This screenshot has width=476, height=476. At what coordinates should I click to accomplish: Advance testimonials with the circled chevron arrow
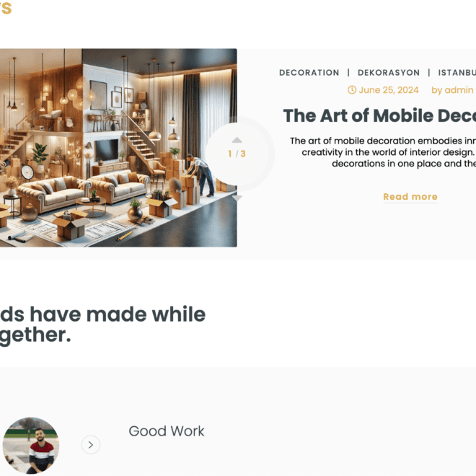(x=91, y=445)
